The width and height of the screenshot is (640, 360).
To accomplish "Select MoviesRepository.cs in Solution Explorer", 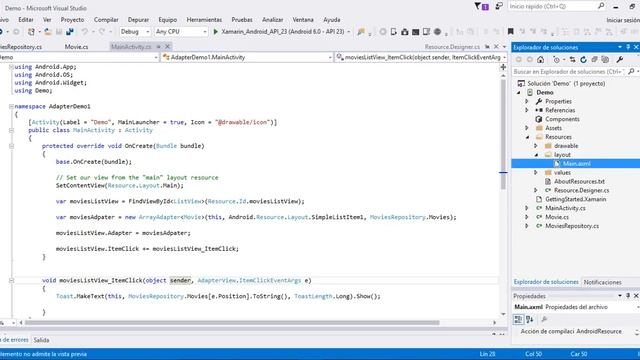I will coord(572,226).
